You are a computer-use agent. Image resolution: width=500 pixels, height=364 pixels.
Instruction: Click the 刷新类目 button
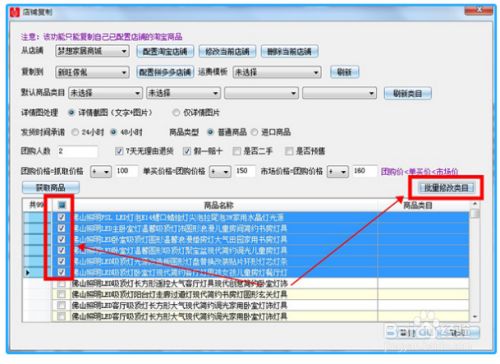(x=407, y=93)
